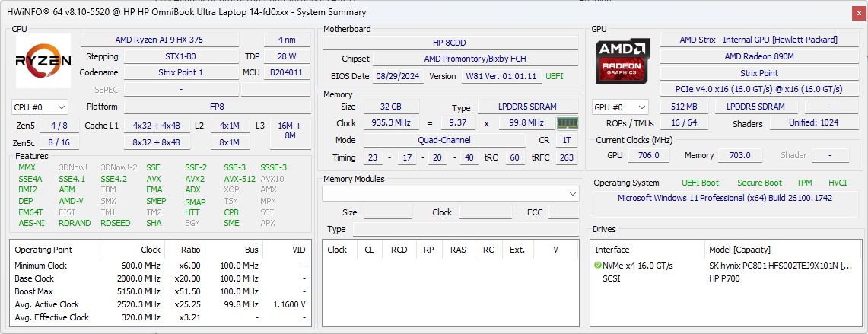Open the CPU #0 selector dropdown
The height and width of the screenshot is (334, 868).
coord(40,107)
